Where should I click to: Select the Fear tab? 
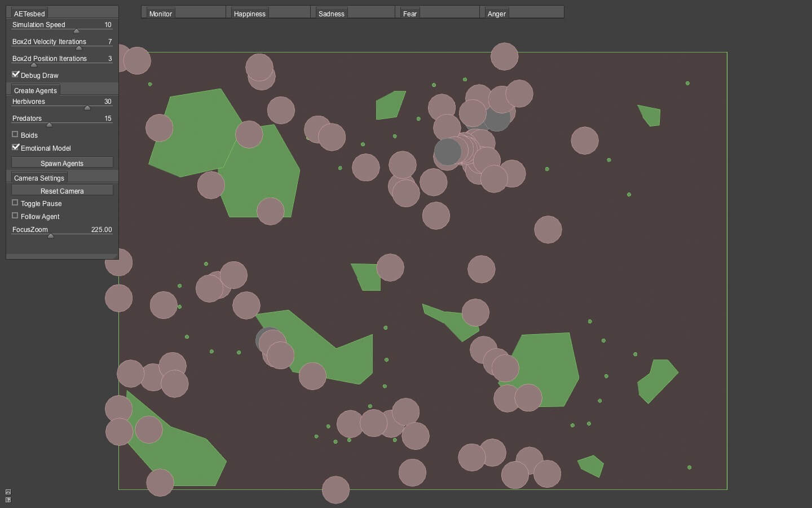click(x=410, y=14)
